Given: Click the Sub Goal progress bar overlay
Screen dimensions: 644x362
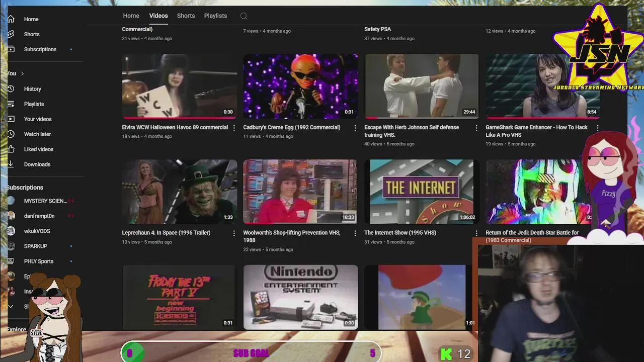Looking at the screenshot, I should tap(251, 352).
